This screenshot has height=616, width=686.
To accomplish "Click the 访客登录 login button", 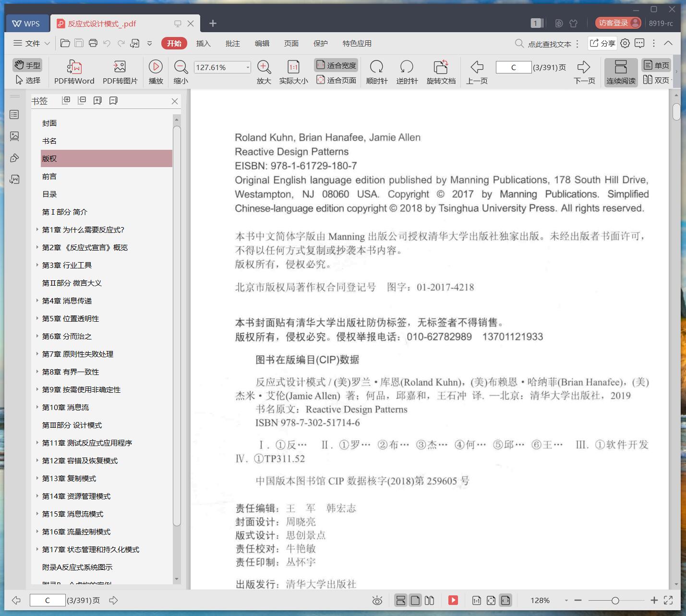I will (x=618, y=23).
